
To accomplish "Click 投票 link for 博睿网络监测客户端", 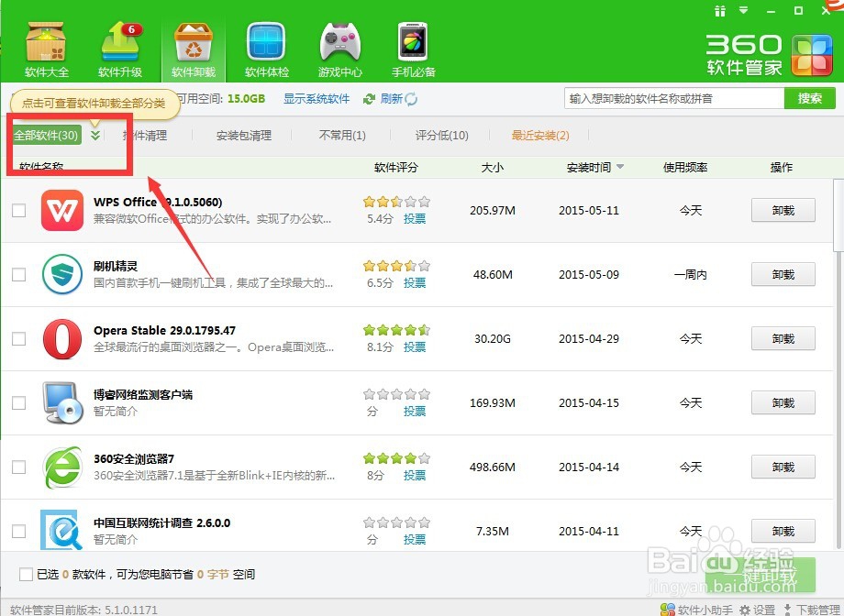I will pyautogui.click(x=415, y=411).
